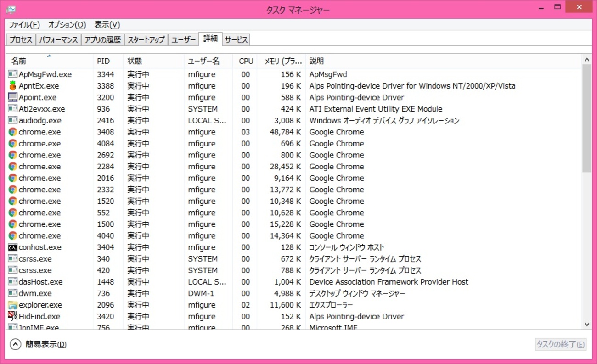Click the HidFind.exe icon
The height and width of the screenshot is (364, 597).
coord(12,316)
